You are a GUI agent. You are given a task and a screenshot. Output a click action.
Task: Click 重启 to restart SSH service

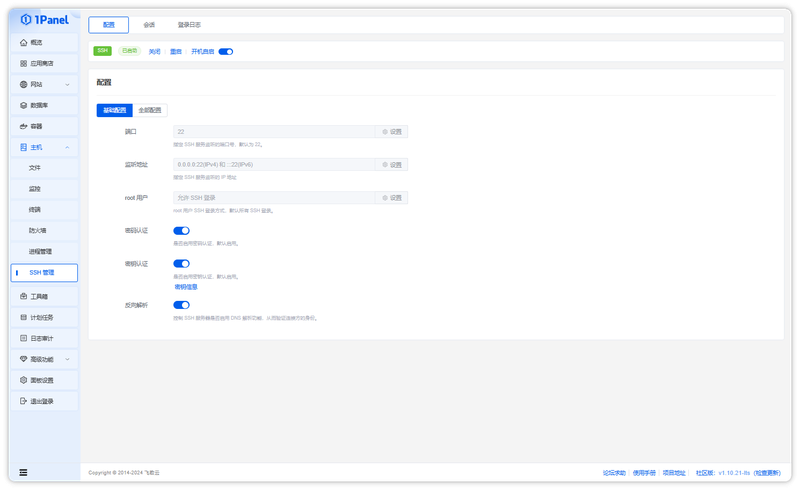pyautogui.click(x=176, y=52)
